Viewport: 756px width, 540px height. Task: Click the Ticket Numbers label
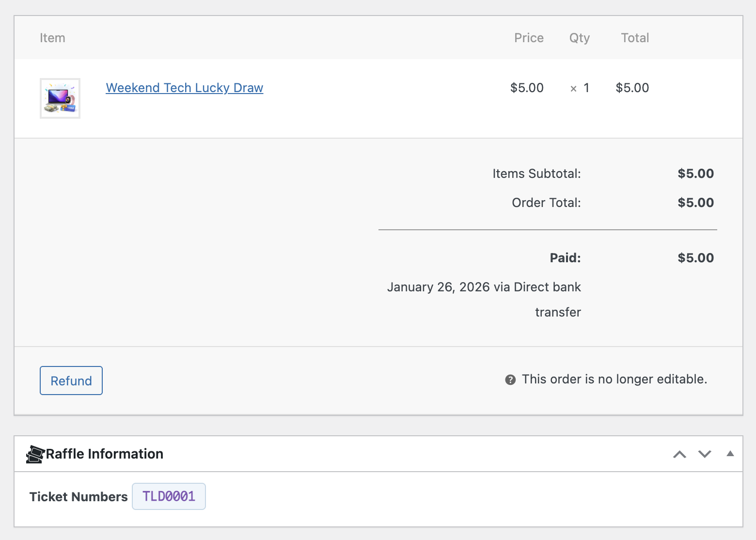(x=79, y=497)
